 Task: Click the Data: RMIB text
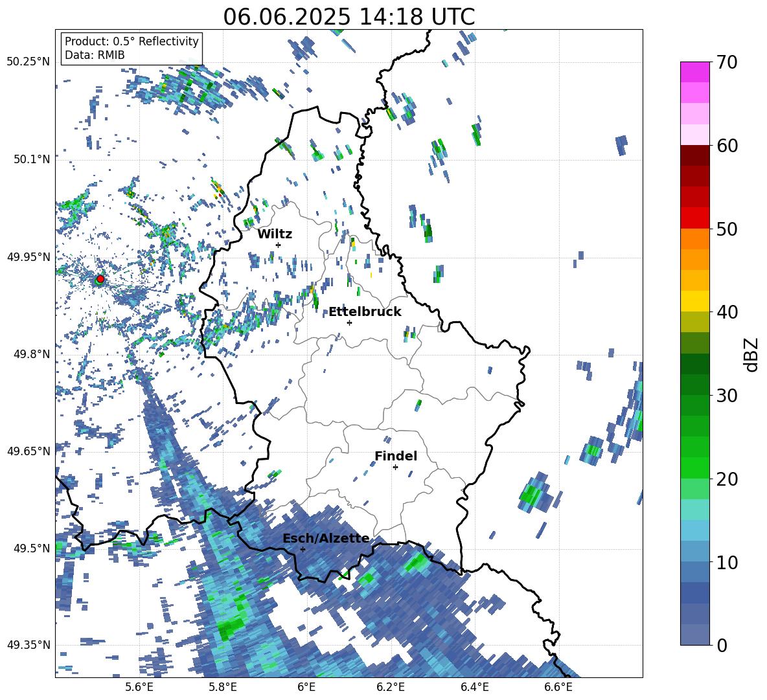click(95, 55)
